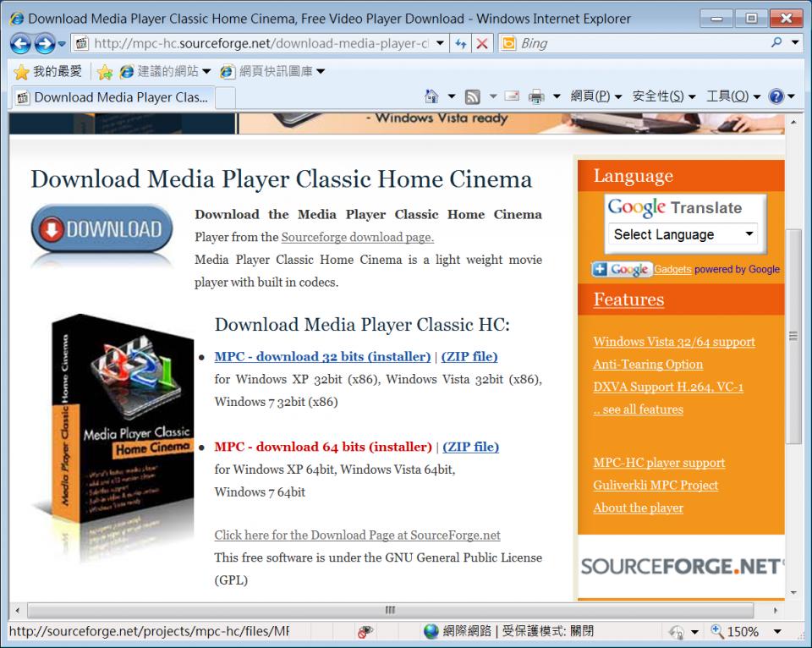Click the Add to Favorites Bar star icon
Viewport: 812px width, 648px height.
click(x=105, y=72)
